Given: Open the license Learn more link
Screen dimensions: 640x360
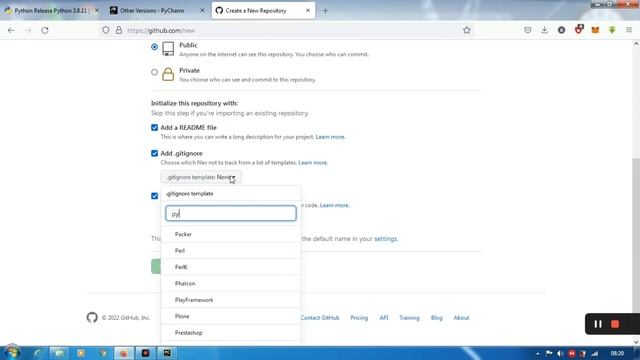Looking at the screenshot, I should (334, 205).
